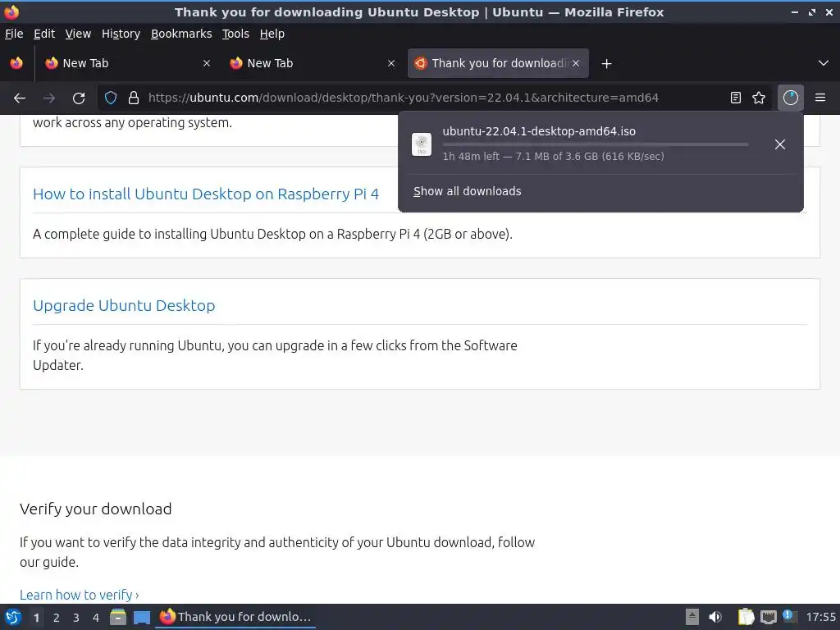Click Show all downloads
Screen dimensions: 840x630
(467, 191)
